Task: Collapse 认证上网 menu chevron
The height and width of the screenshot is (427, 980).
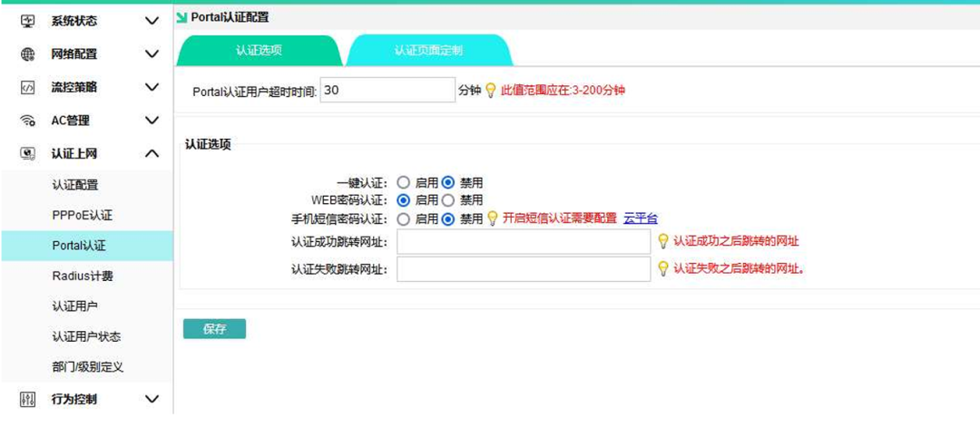Action: pos(152,153)
